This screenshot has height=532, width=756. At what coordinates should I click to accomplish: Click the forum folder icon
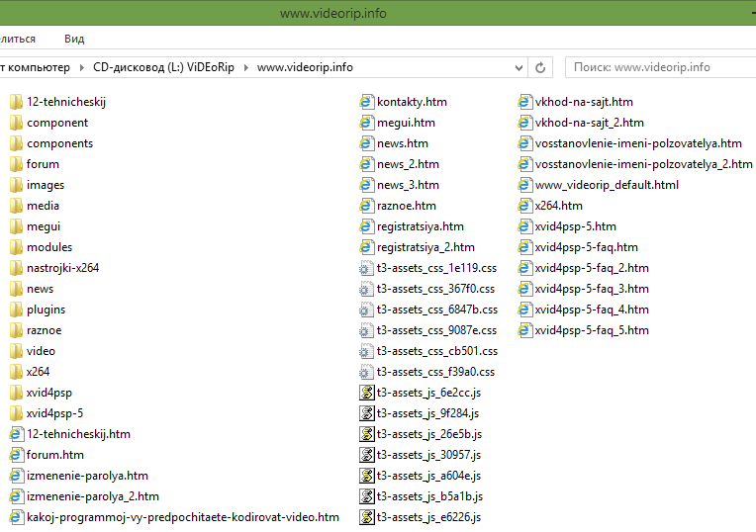click(x=16, y=164)
